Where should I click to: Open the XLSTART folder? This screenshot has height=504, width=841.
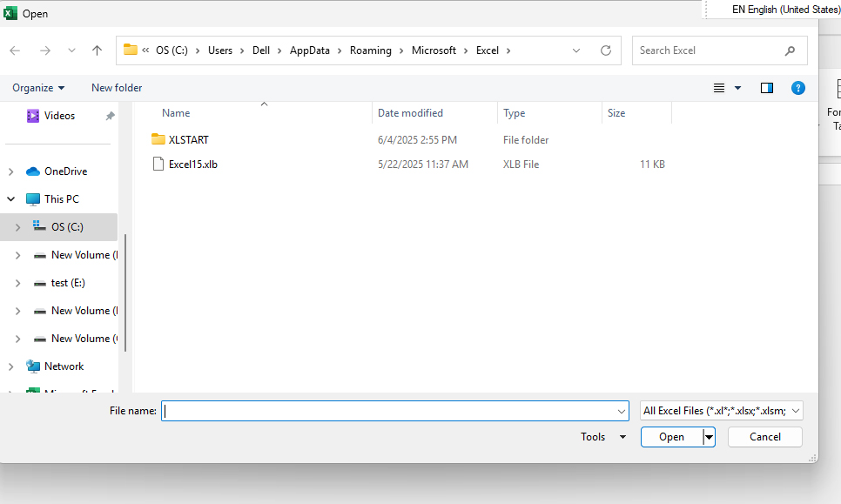point(188,140)
